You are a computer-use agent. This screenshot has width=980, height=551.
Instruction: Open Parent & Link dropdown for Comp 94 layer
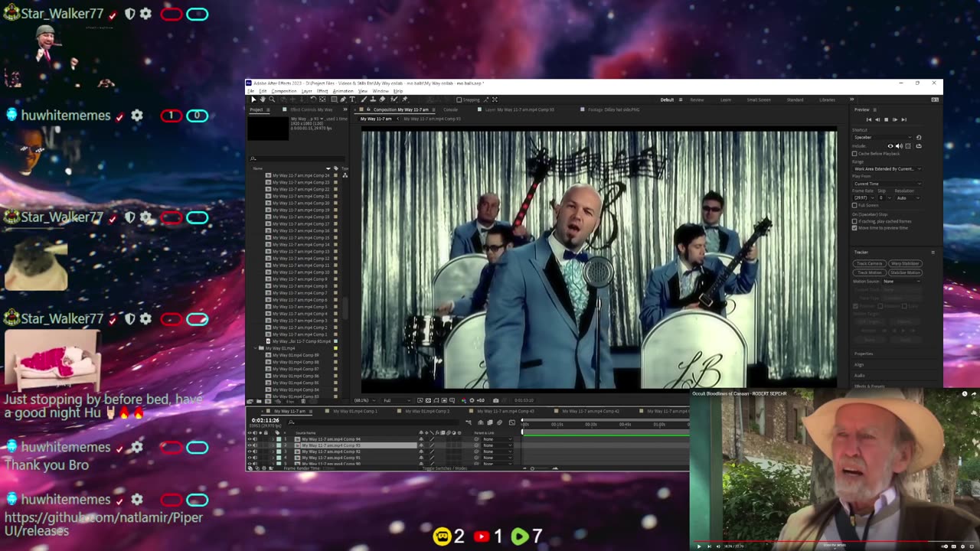[x=497, y=439]
